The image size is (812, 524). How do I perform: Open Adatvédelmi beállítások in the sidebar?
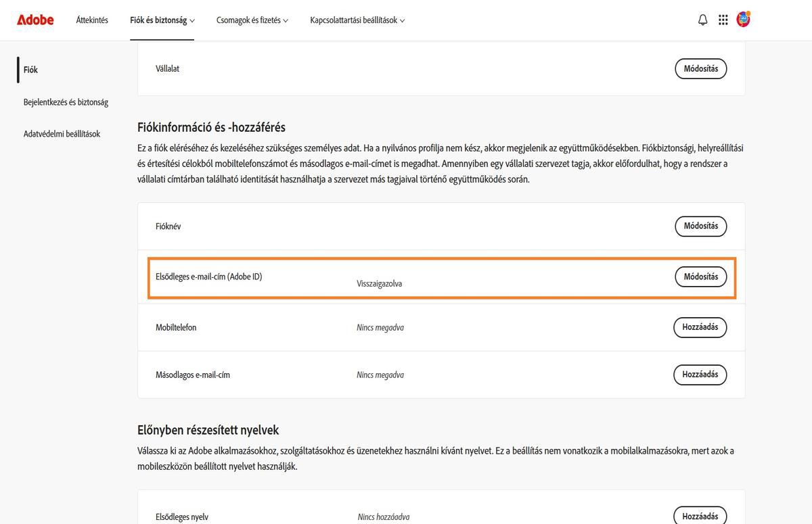[x=61, y=133]
